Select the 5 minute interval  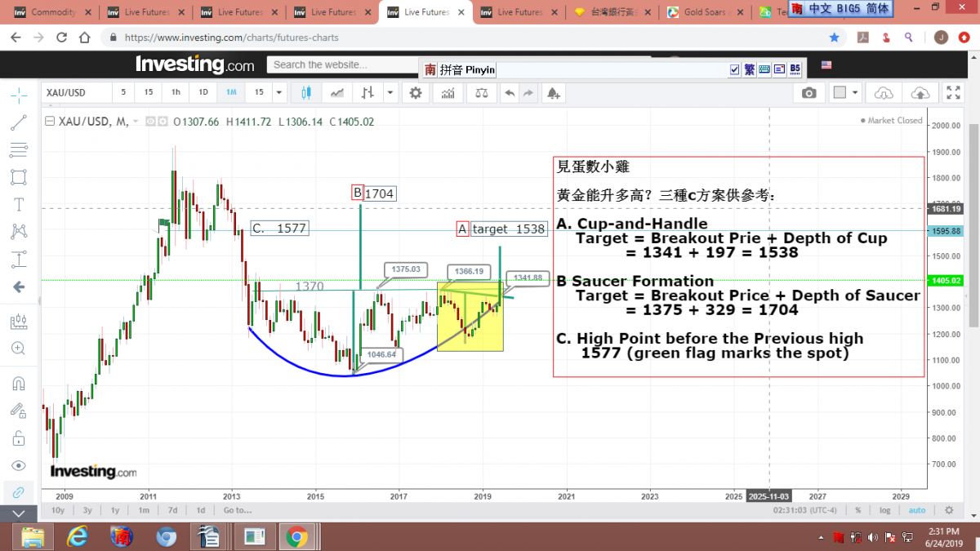pyautogui.click(x=123, y=92)
